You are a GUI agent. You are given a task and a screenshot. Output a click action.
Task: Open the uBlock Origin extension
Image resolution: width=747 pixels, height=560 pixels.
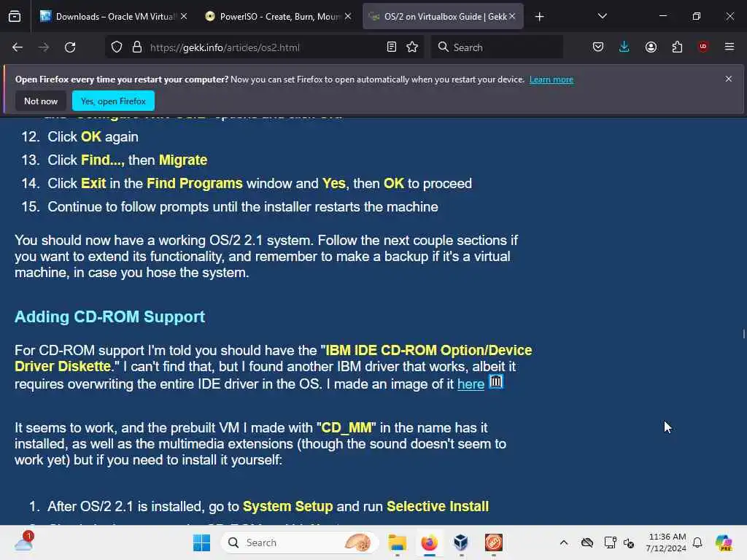(x=703, y=47)
